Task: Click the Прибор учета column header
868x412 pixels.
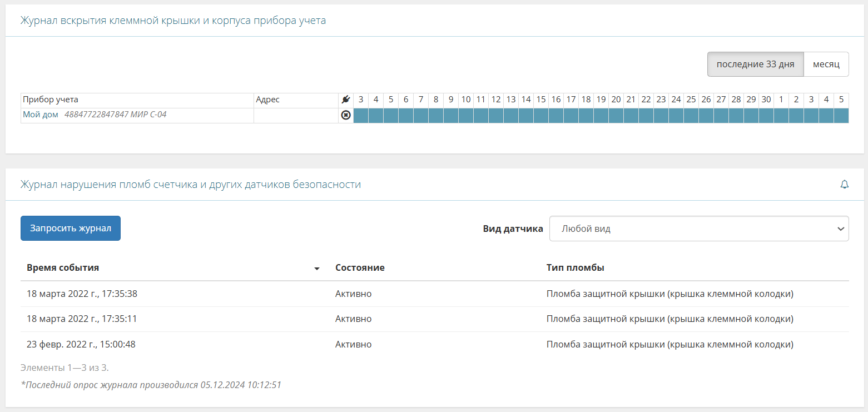Action: [51, 100]
